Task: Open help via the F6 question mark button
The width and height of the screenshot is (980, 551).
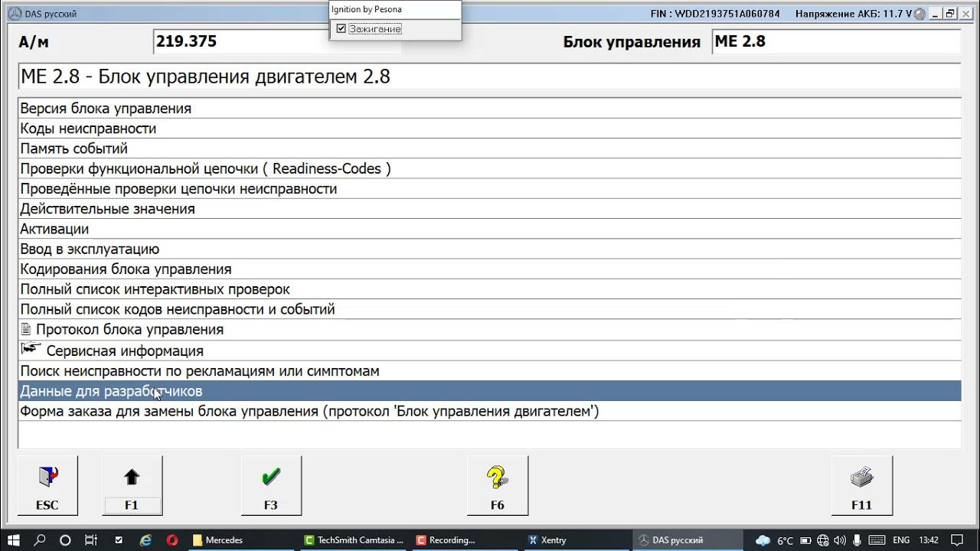Action: pos(498,486)
